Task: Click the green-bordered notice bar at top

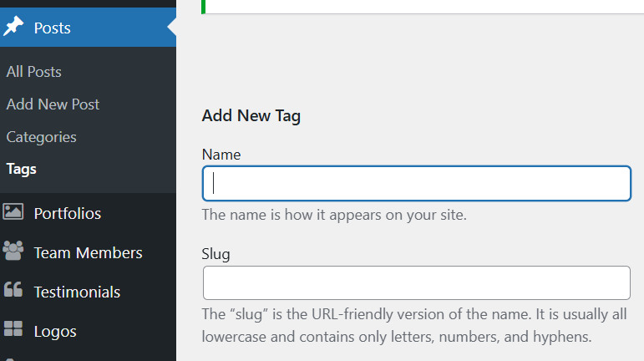Action: coord(422,6)
